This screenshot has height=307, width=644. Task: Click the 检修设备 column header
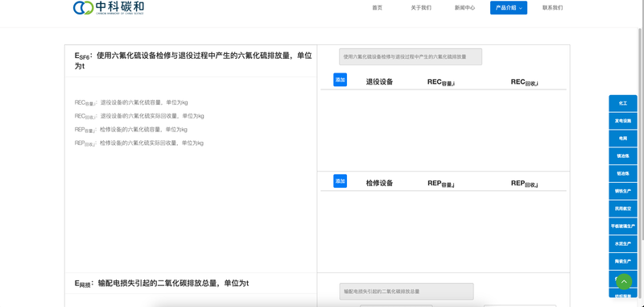[x=379, y=183]
